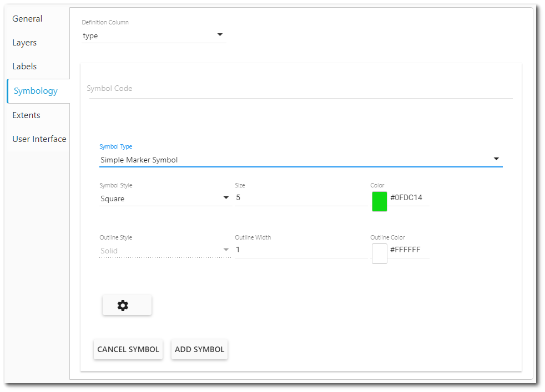This screenshot has height=392, width=545.
Task: Click the ADD SYMBOL button
Action: click(199, 349)
